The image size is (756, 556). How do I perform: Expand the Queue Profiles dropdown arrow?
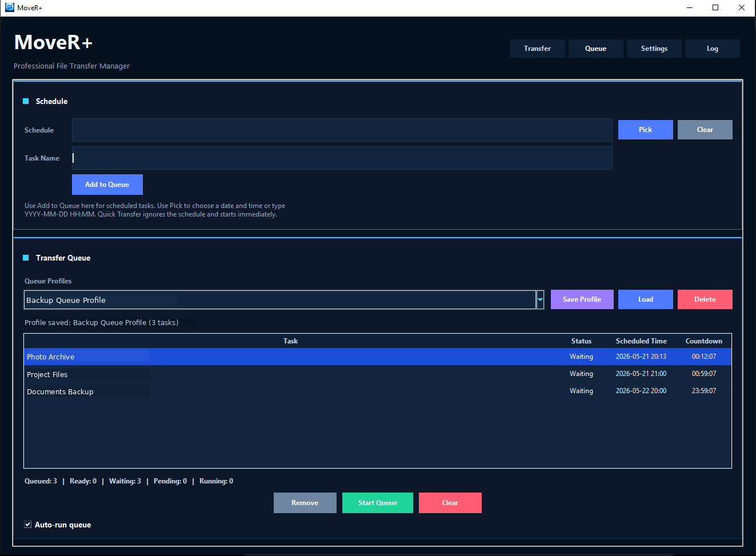540,299
